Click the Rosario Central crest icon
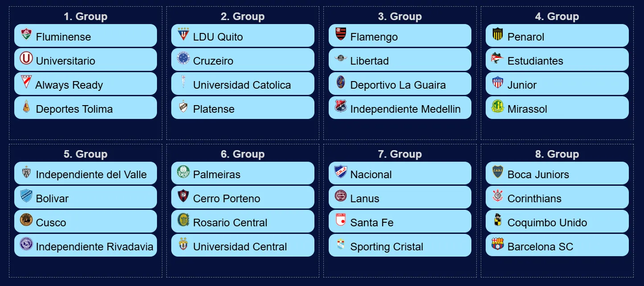Screen dimensions: 644x286 [x=183, y=220]
